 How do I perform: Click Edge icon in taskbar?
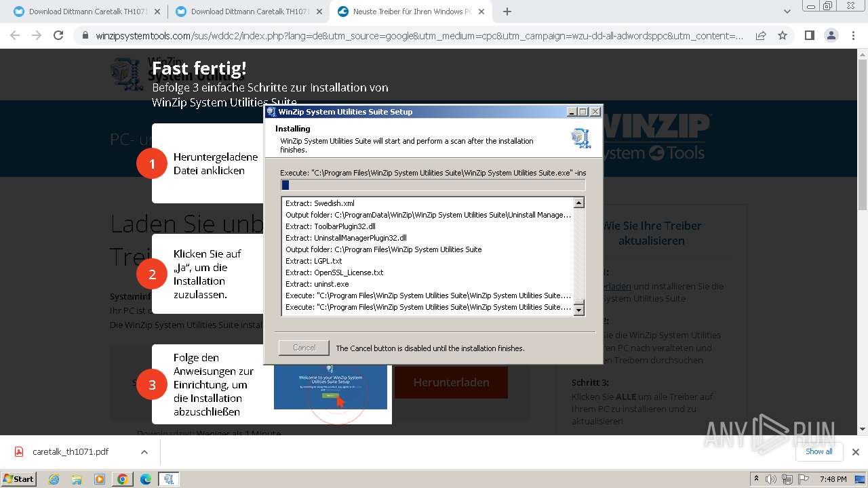[145, 479]
